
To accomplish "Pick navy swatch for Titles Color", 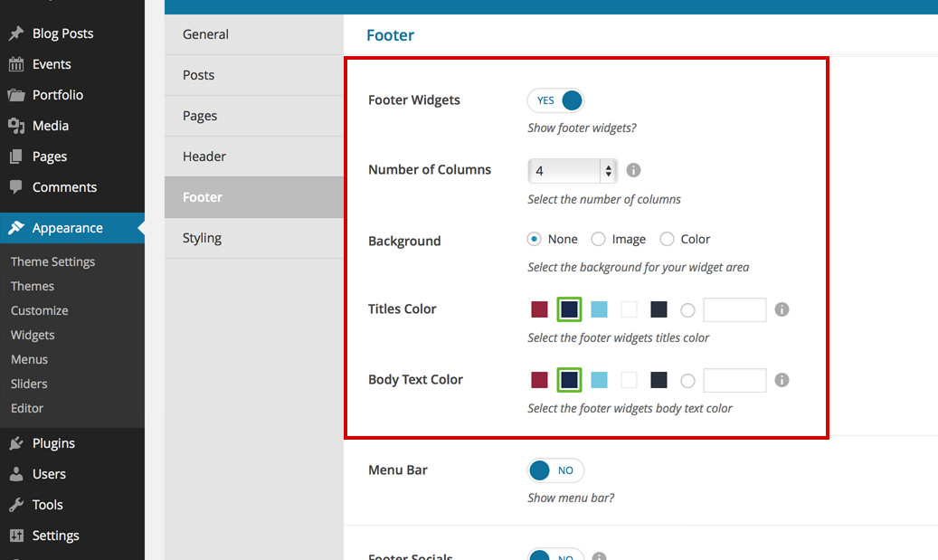I will [570, 309].
